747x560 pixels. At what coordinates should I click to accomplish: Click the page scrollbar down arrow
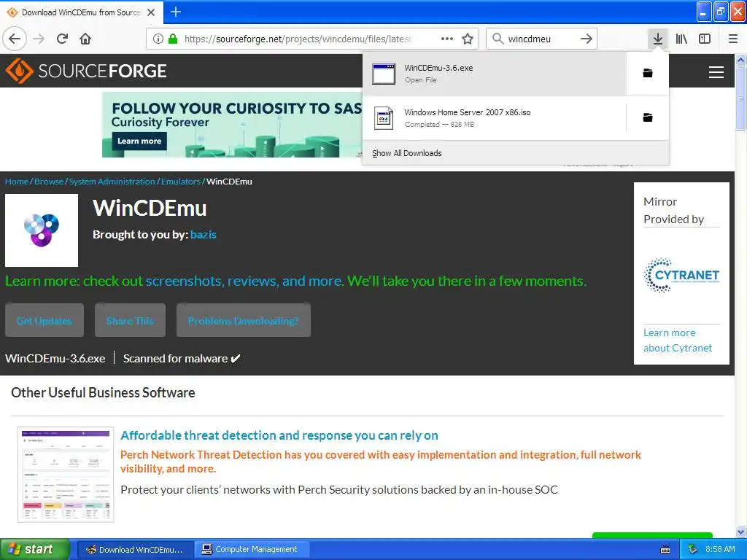point(740,532)
